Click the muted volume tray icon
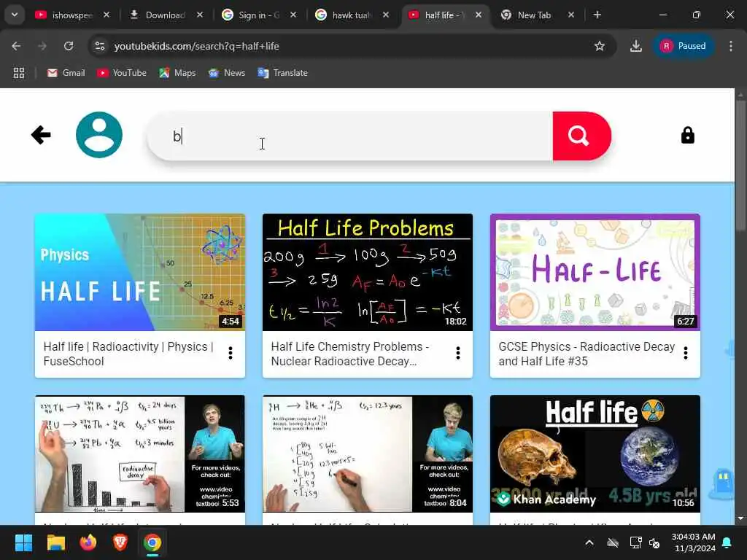 (654, 542)
